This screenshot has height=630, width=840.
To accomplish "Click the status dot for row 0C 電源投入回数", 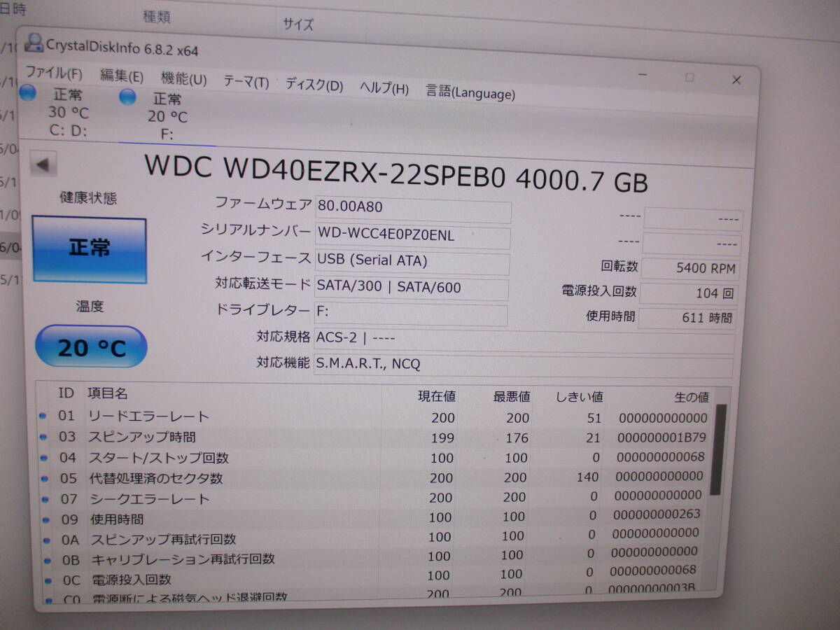I will (48, 580).
